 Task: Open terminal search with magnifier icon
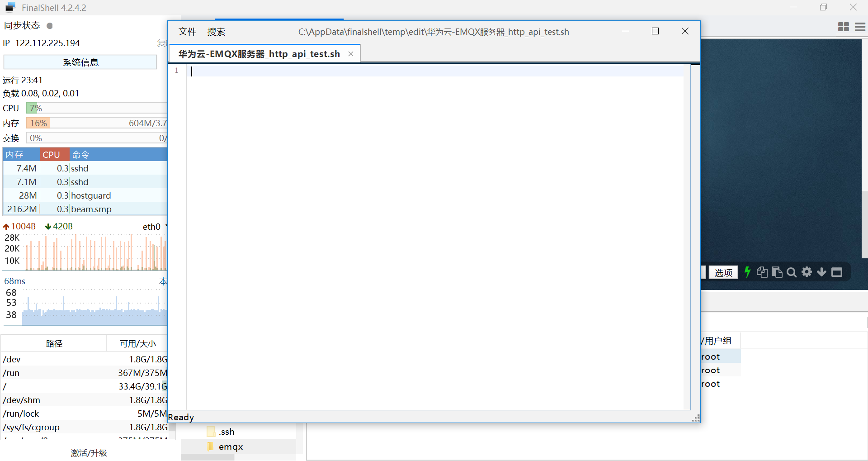792,272
